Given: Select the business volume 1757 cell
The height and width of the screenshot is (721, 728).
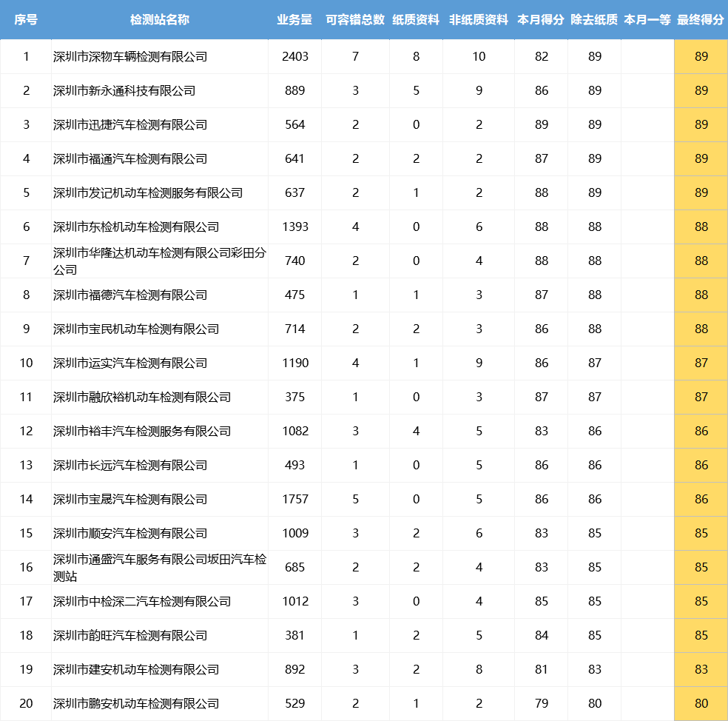Looking at the screenshot, I should pos(294,499).
